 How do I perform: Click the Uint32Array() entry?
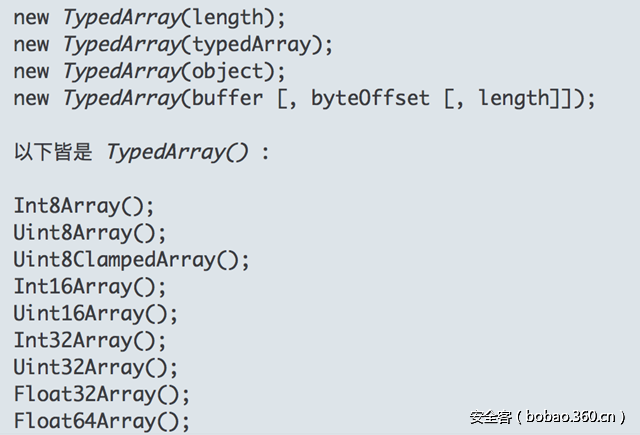pyautogui.click(x=97, y=368)
